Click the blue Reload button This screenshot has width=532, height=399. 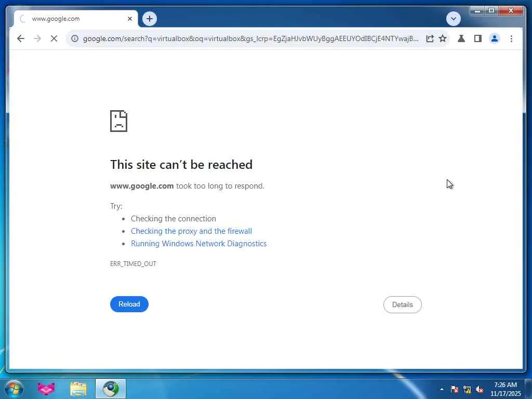point(129,304)
